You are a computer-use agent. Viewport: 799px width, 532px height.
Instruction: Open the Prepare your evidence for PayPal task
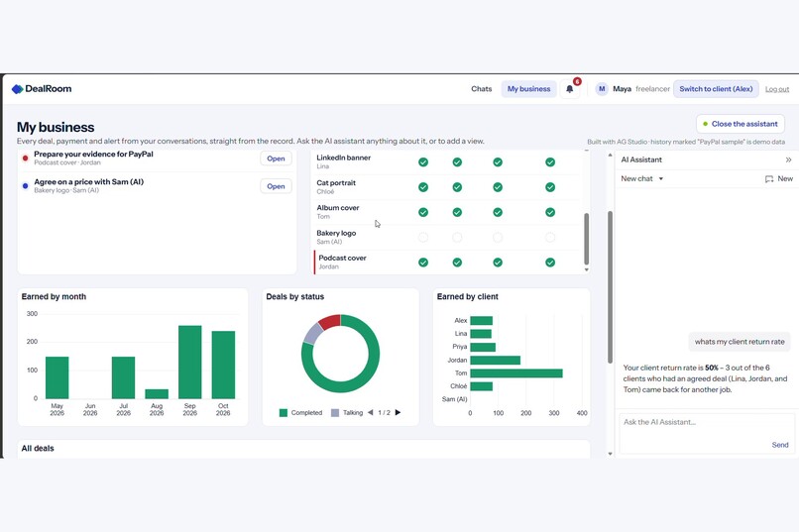pyautogui.click(x=276, y=159)
